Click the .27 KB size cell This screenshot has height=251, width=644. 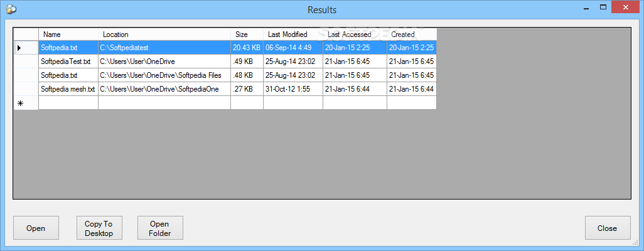247,89
